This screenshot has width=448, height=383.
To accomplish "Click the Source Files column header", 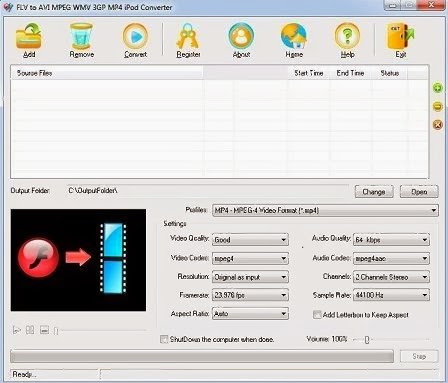I will [x=107, y=73].
